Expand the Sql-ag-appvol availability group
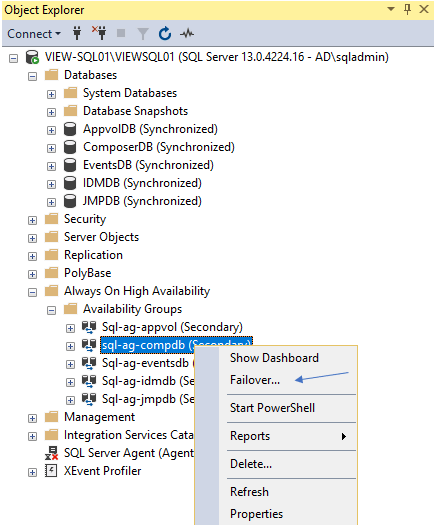434x528 pixels. pyautogui.click(x=70, y=328)
